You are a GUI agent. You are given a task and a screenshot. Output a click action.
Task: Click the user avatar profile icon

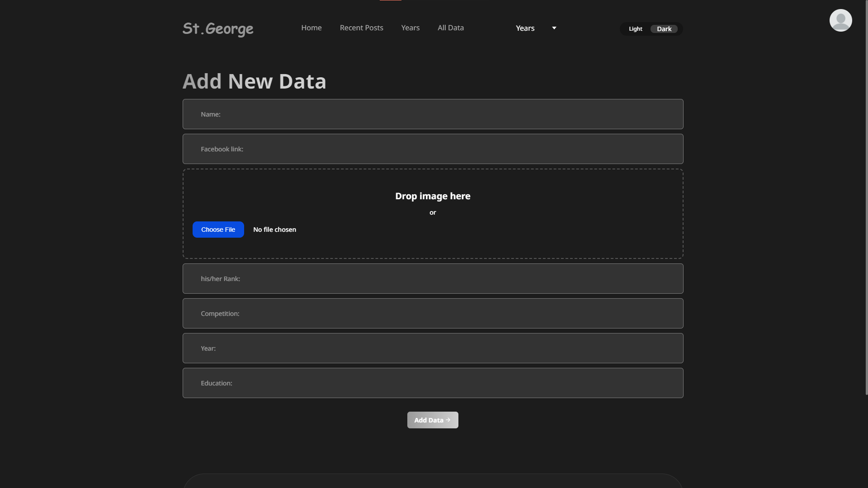coord(840,20)
